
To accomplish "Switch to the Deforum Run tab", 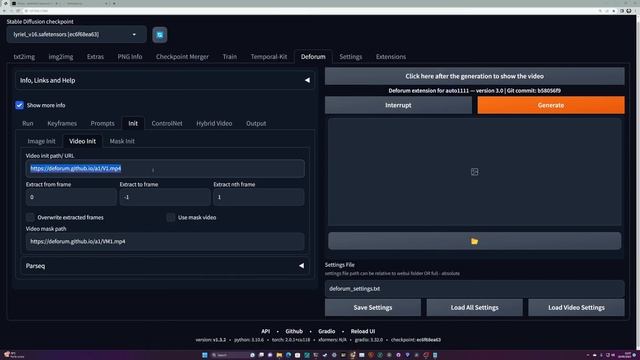I will click(28, 123).
